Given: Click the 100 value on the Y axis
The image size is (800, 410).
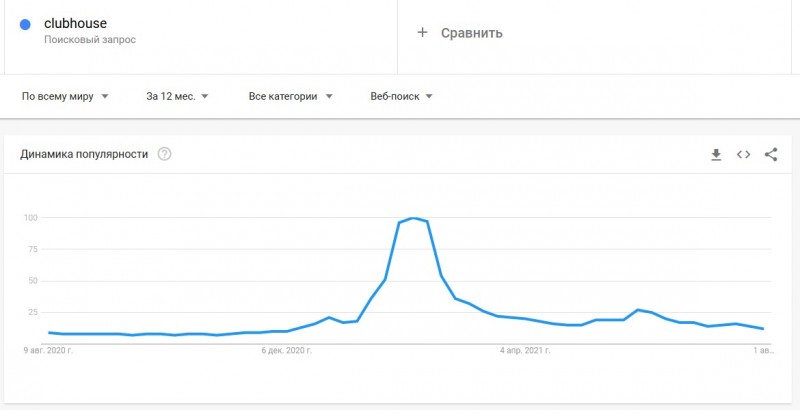Looking at the screenshot, I should click(x=31, y=218).
